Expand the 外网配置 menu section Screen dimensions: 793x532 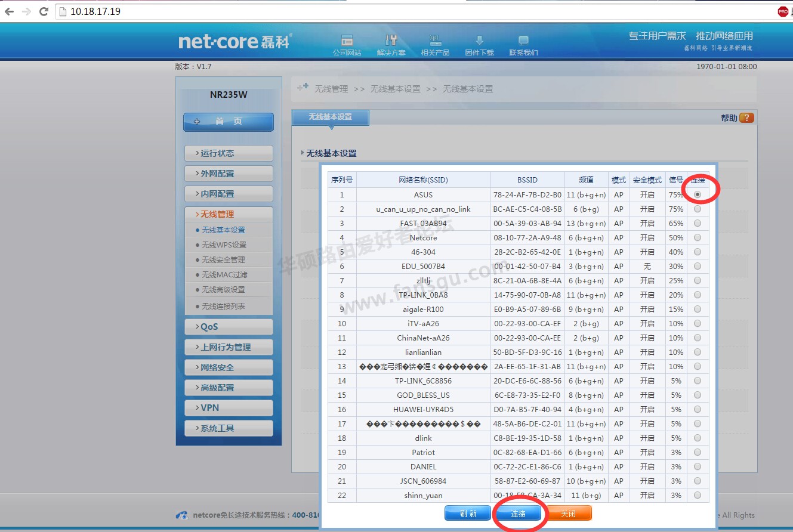[229, 174]
